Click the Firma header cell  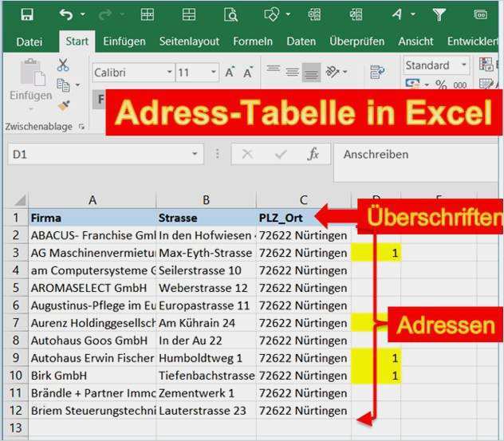tap(93, 218)
